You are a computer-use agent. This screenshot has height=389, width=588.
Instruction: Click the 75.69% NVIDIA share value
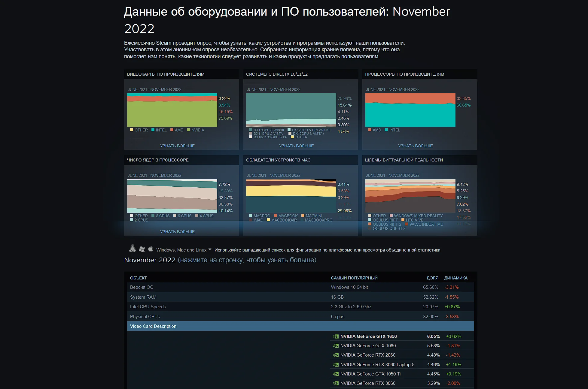click(225, 118)
